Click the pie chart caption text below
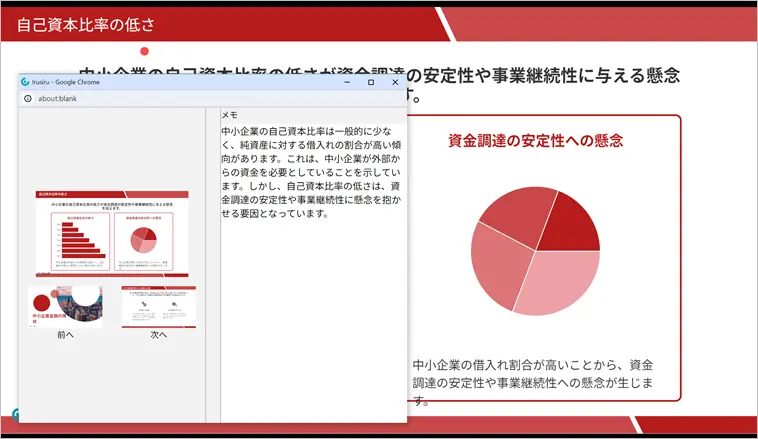 [x=533, y=382]
